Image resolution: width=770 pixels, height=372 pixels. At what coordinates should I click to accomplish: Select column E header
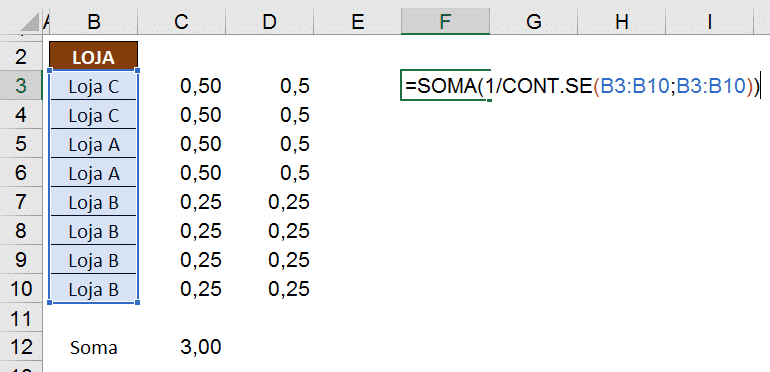357,22
